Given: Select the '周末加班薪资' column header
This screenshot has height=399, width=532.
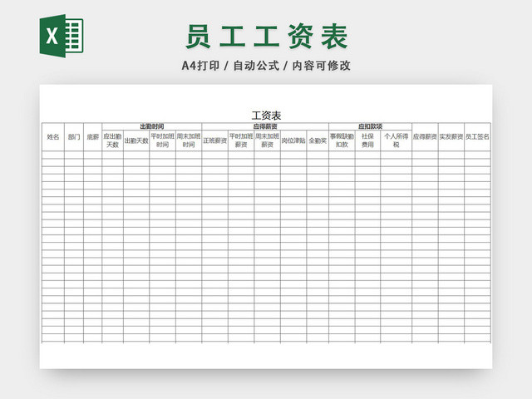Looking at the screenshot, I should [x=268, y=140].
